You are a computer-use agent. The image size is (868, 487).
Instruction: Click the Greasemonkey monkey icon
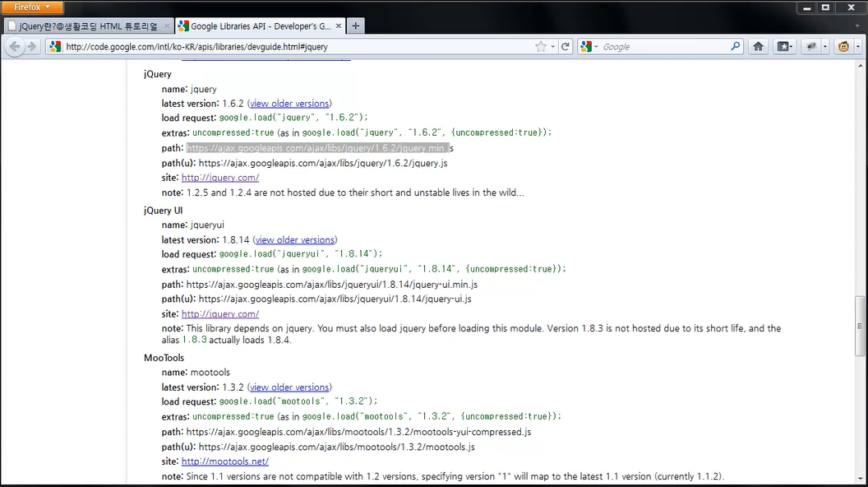[x=843, y=47]
